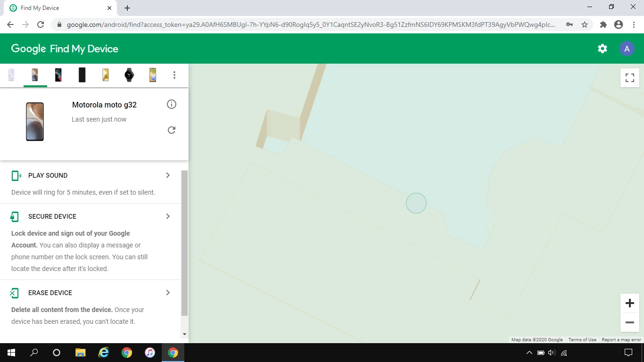This screenshot has width=644, height=362.
Task: Open Find My Device settings gear
Action: (x=603, y=49)
